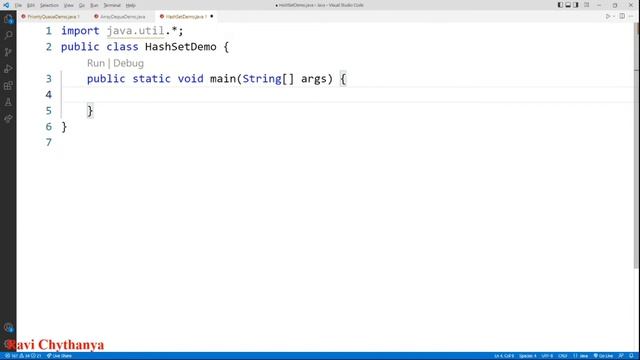This screenshot has height=360, width=640.
Task: Open errors and warnings in status bar
Action: [24, 356]
